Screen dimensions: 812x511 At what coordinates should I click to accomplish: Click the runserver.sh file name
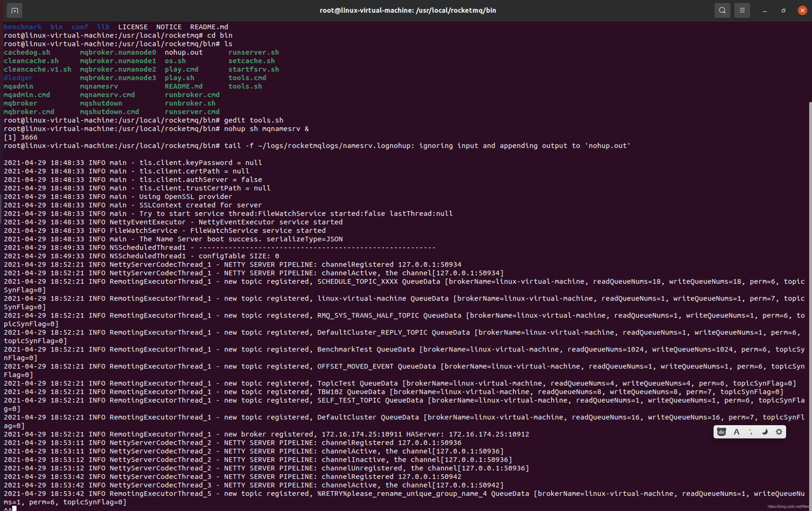(x=254, y=52)
